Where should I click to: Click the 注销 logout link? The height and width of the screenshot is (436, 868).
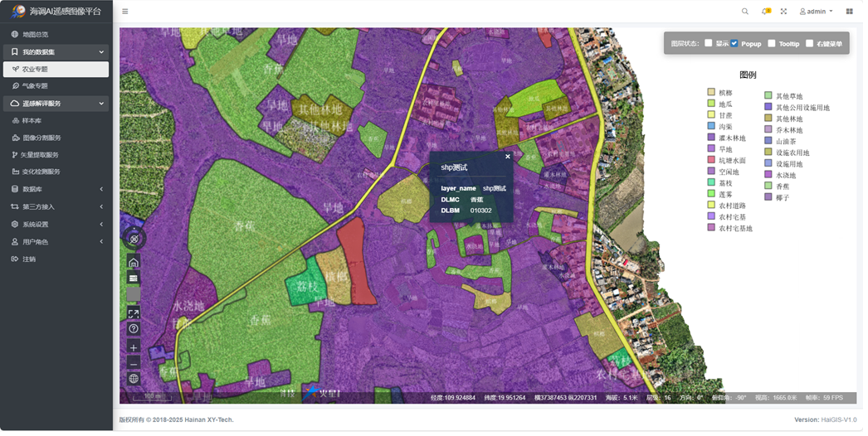click(x=29, y=260)
